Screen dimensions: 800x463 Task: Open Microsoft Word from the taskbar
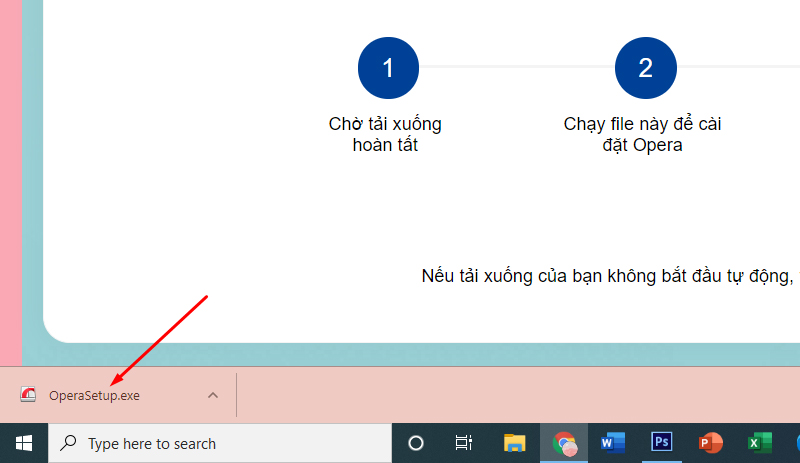(x=612, y=443)
